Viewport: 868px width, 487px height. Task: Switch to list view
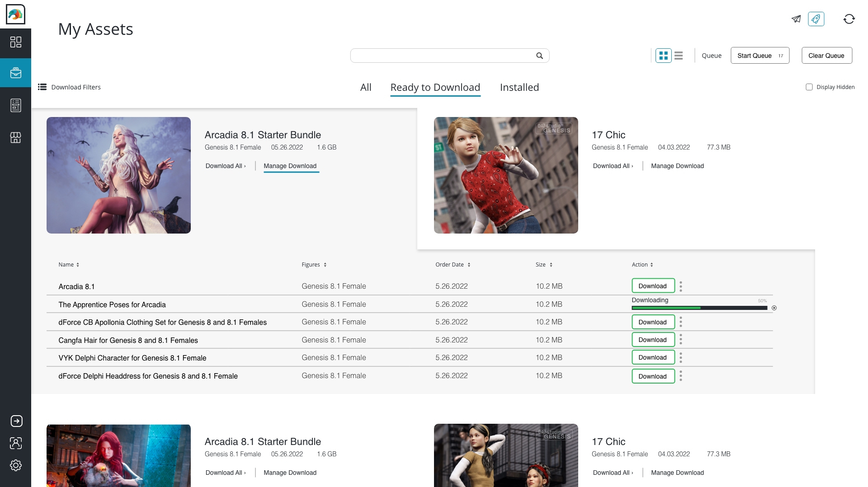[678, 56]
